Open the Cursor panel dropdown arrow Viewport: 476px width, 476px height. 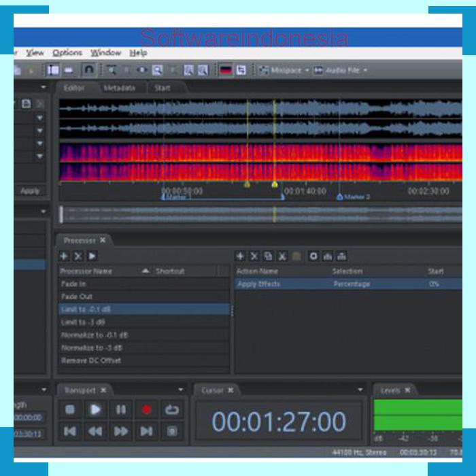[x=360, y=390]
